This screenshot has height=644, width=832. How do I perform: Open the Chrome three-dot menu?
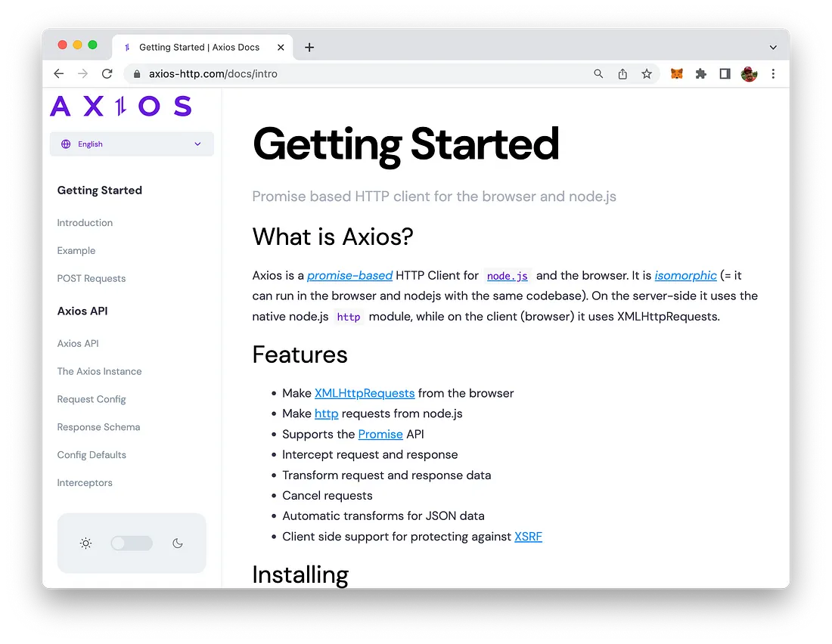pos(773,73)
